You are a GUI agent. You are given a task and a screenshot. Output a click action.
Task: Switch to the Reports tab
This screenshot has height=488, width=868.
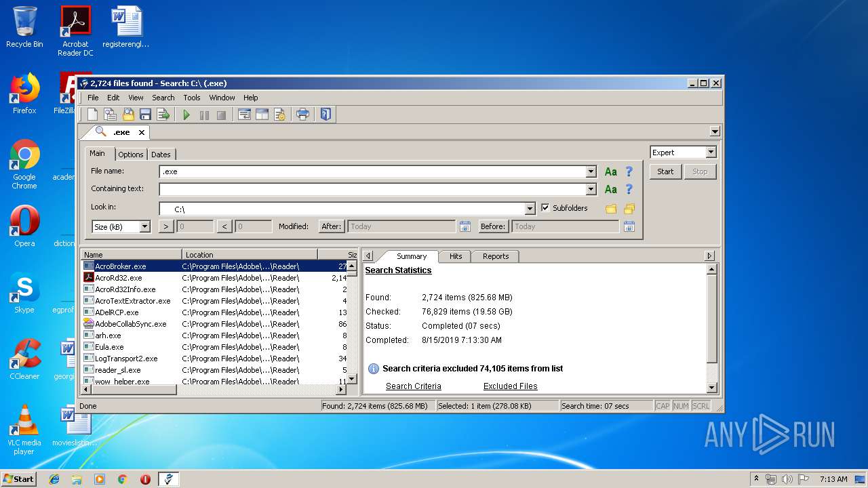tap(496, 256)
